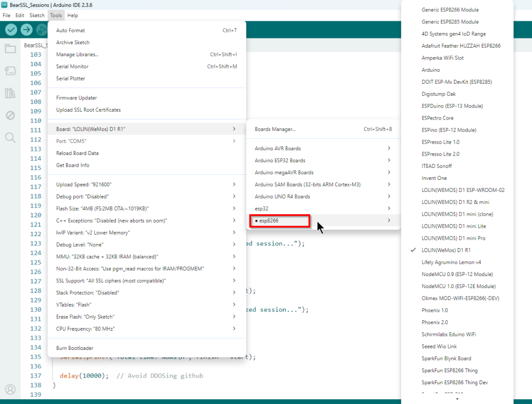Open the Search magnifier sidebar icon
This screenshot has width=532, height=404.
[x=10, y=138]
